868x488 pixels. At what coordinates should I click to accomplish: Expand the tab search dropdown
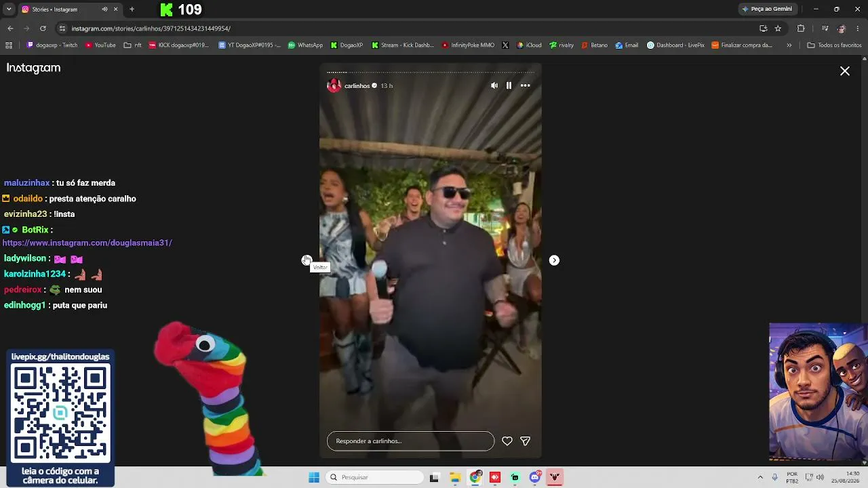coord(9,9)
